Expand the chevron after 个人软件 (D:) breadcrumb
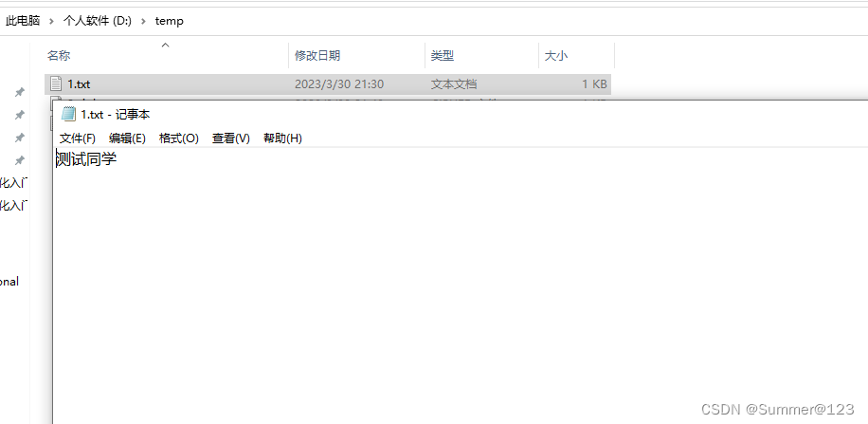Screen dimensions: 868x424 click(x=143, y=21)
